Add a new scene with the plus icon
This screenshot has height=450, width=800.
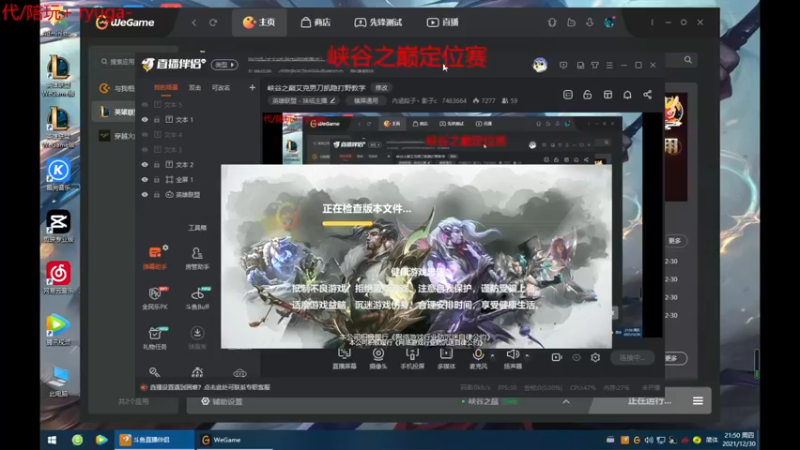(252, 88)
